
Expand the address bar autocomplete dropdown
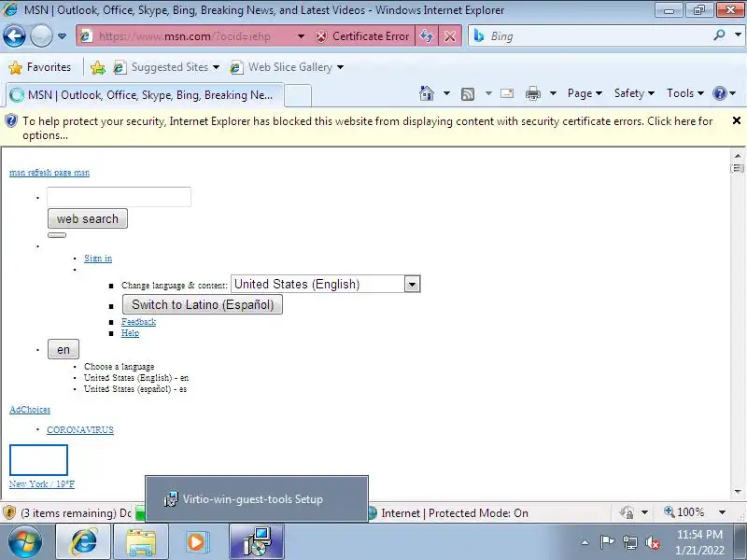301,36
